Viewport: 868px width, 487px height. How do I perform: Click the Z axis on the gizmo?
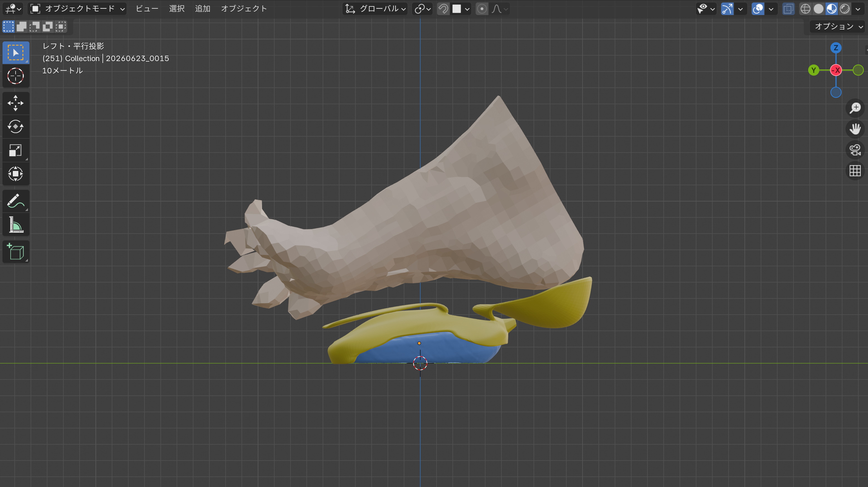tap(836, 48)
